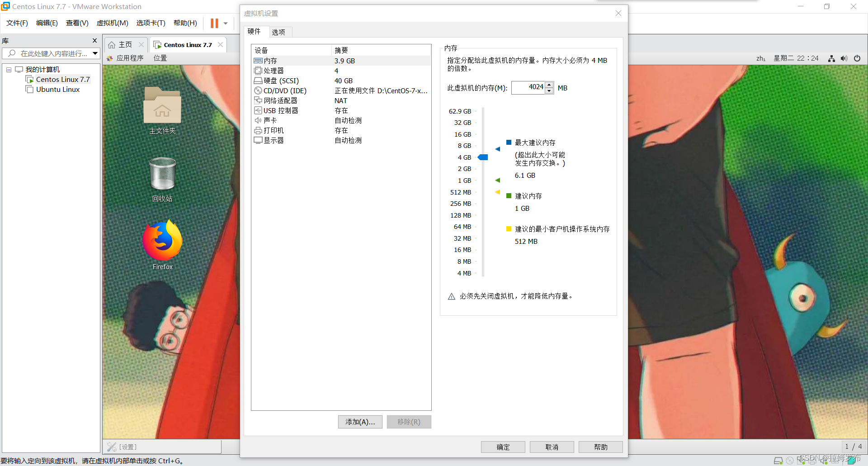Click the 取消 cancel button

552,447
